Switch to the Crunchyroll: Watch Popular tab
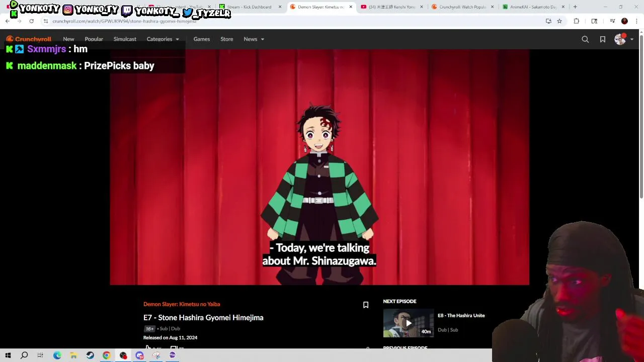Viewport: 644px width, 362px height. pos(462,7)
